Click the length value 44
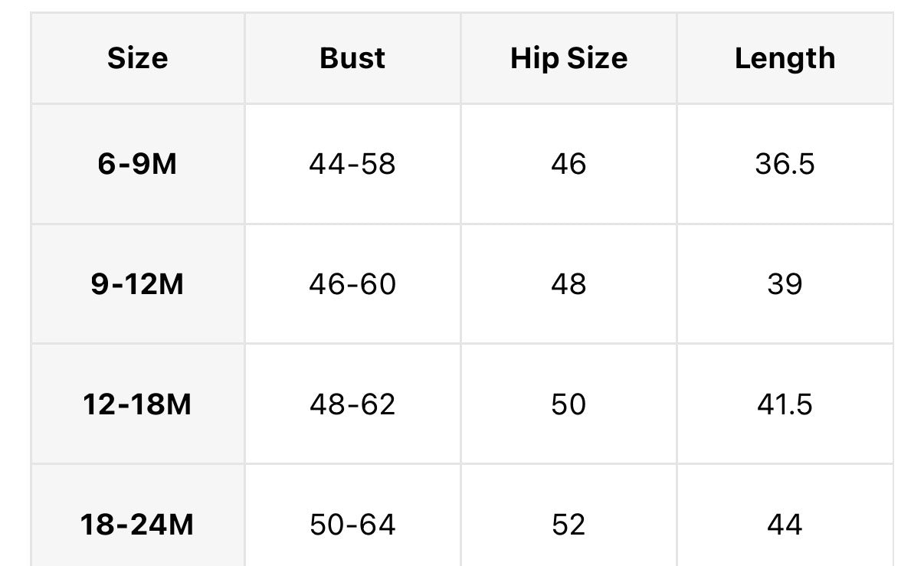 pyautogui.click(x=785, y=525)
